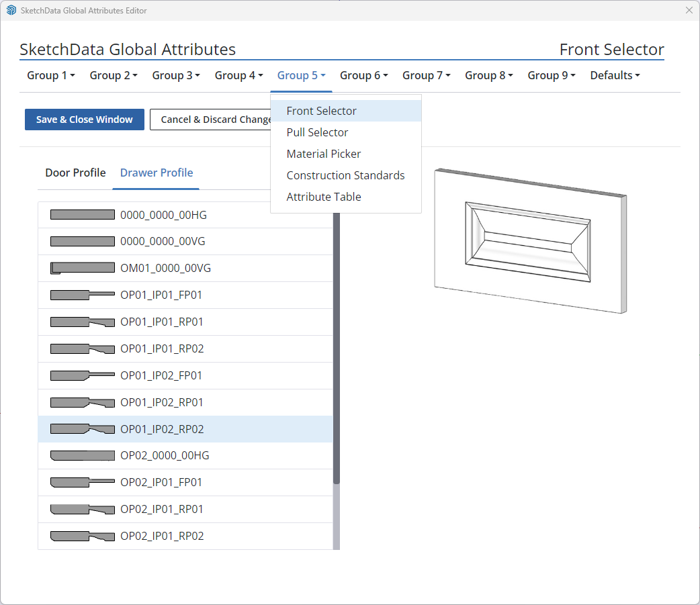Expand the Defaults dropdown menu

[x=614, y=75]
